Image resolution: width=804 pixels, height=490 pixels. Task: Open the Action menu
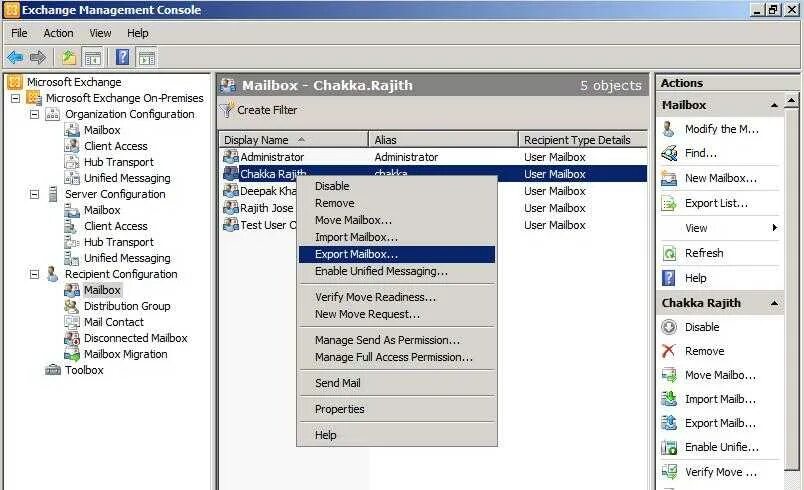tap(58, 33)
